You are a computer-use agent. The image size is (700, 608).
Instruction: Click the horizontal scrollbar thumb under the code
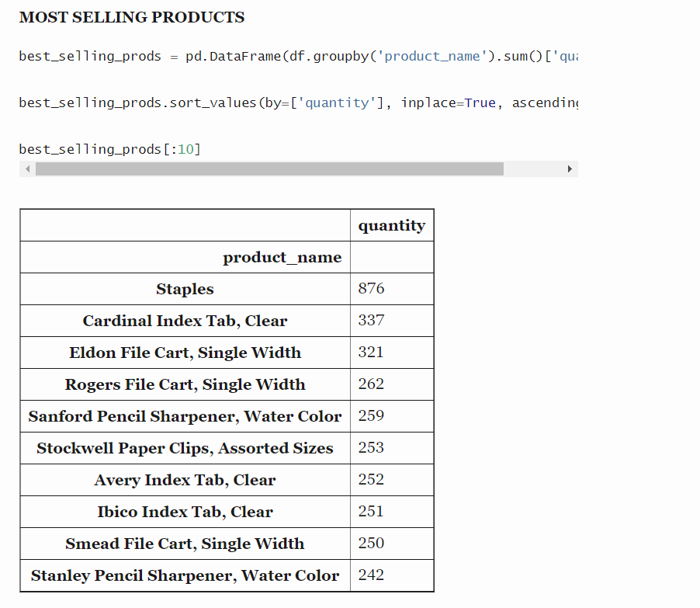[x=269, y=169]
